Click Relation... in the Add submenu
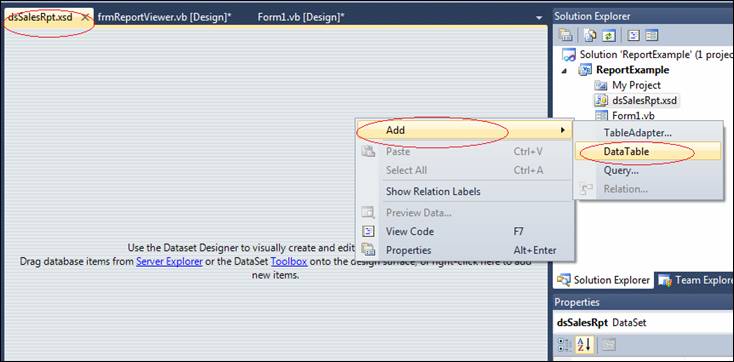734x362 pixels. tap(648, 189)
